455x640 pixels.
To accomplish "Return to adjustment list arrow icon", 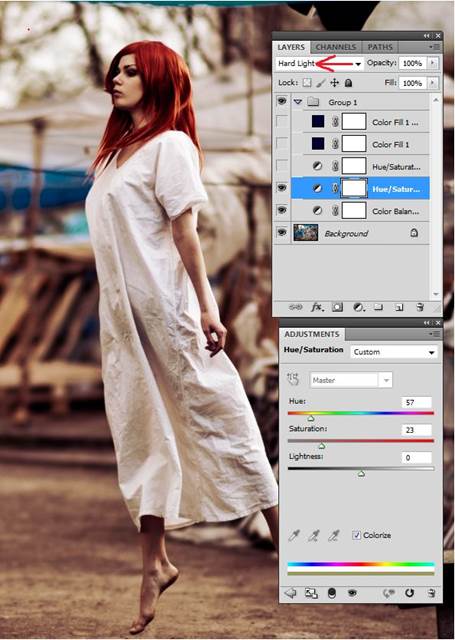I will (x=291, y=593).
